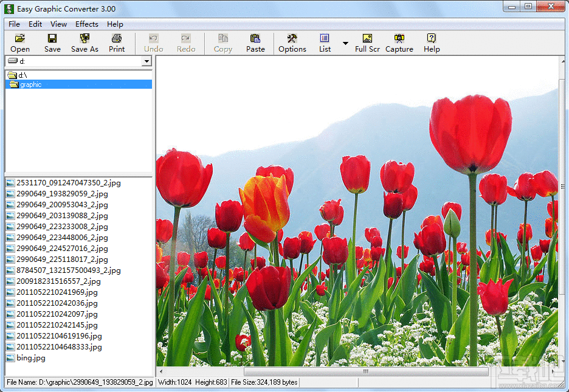This screenshot has height=392, width=569.
Task: Select the List view icon
Action: pos(325,43)
